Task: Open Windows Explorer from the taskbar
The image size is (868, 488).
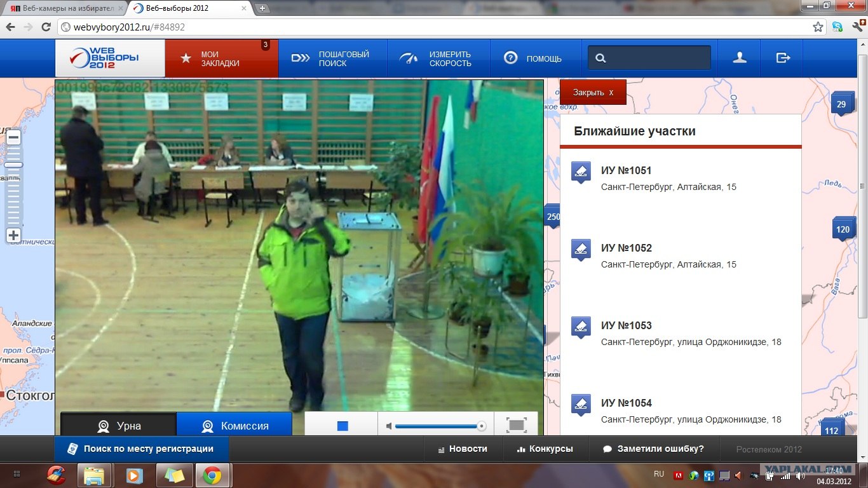Action: [x=94, y=475]
